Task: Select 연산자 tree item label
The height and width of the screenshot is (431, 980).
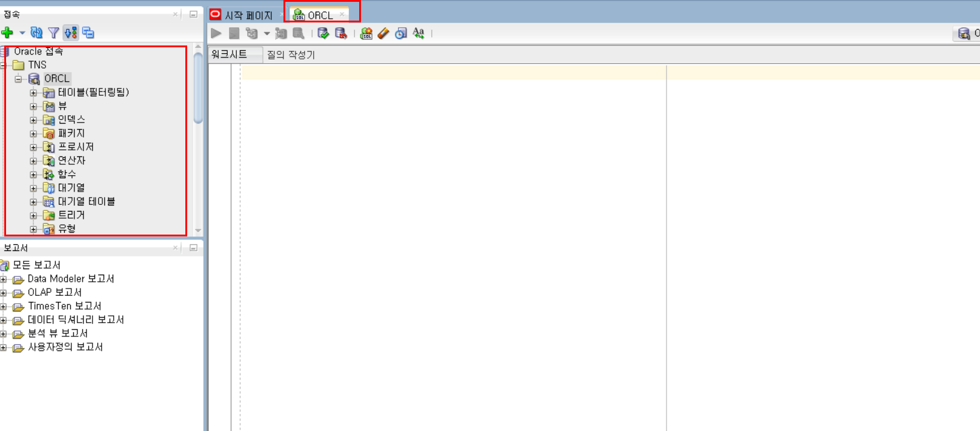Action: tap(71, 161)
